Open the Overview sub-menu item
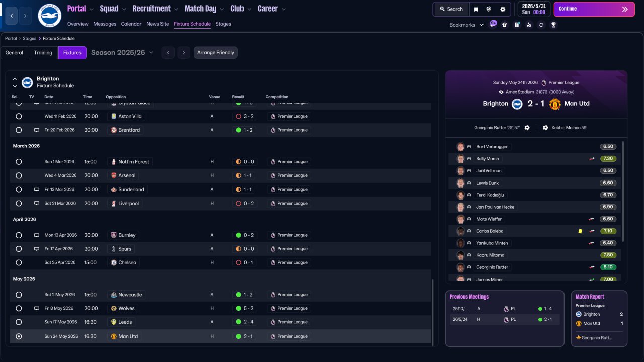644x362 pixels. tap(77, 24)
